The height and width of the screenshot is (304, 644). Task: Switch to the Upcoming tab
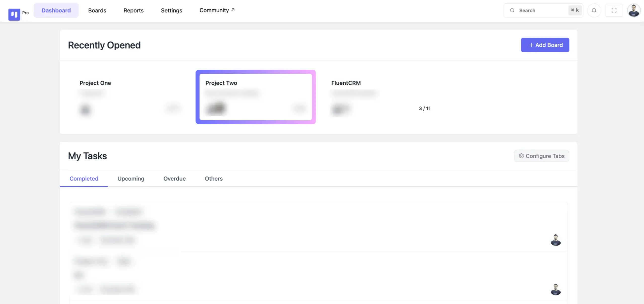131,179
